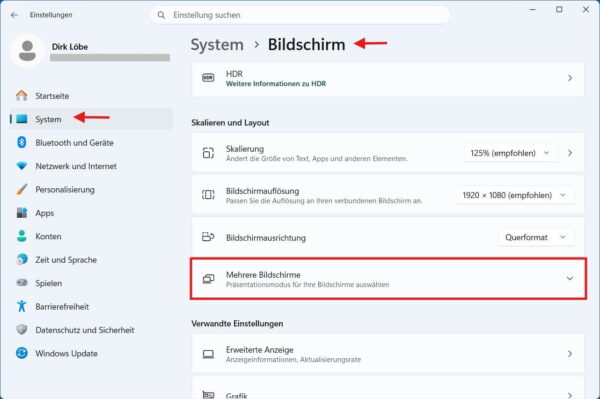Click user name Dirk Löbe
The width and height of the screenshot is (600, 399).
pyautogui.click(x=70, y=47)
